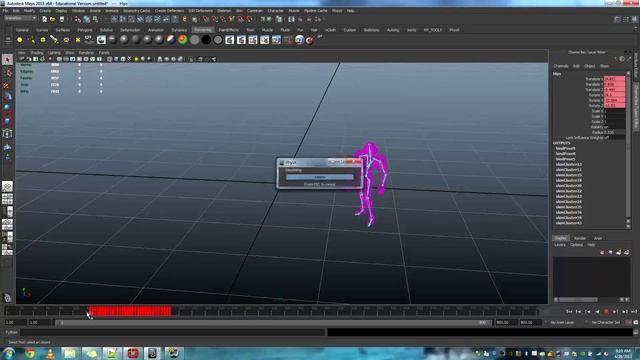Click the progress bar in the dialog
Screen dimensions: 640x360
320,177
